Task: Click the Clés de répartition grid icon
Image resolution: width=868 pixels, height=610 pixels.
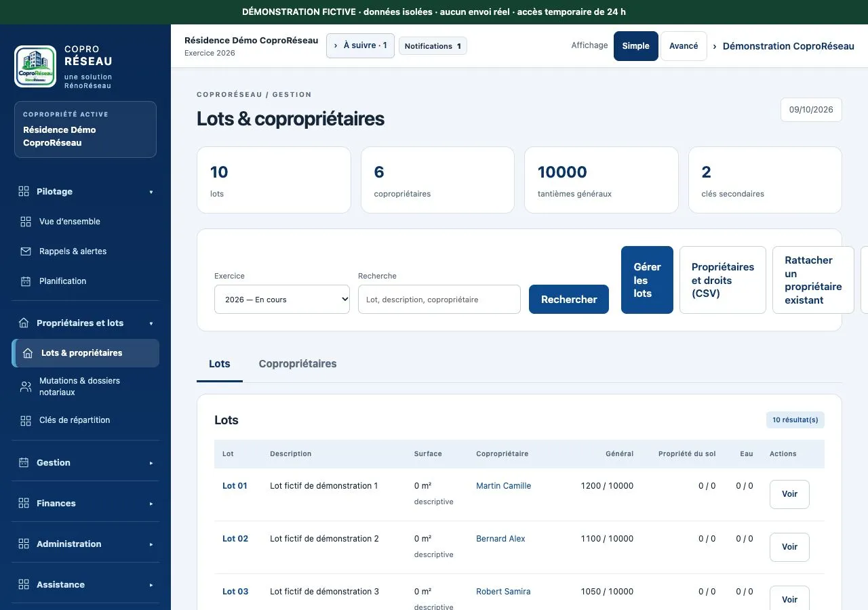Action: (x=26, y=420)
